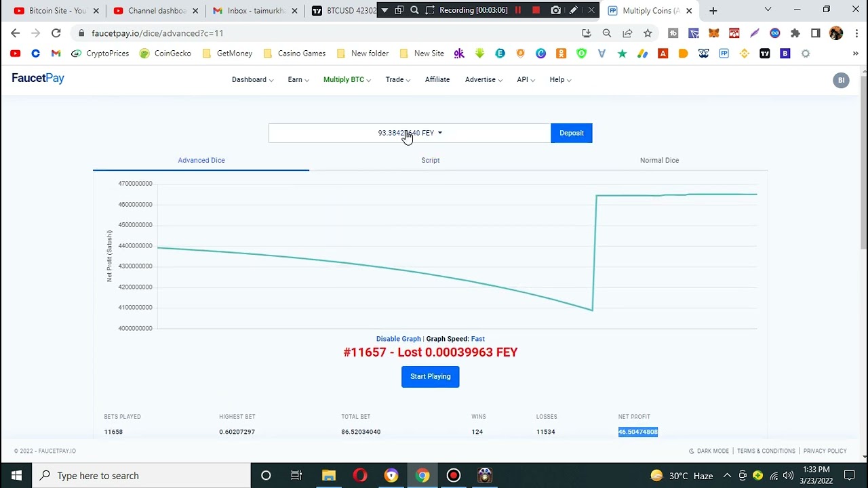Click the blue Deposit button
Viewport: 868px width, 488px height.
pyautogui.click(x=572, y=133)
